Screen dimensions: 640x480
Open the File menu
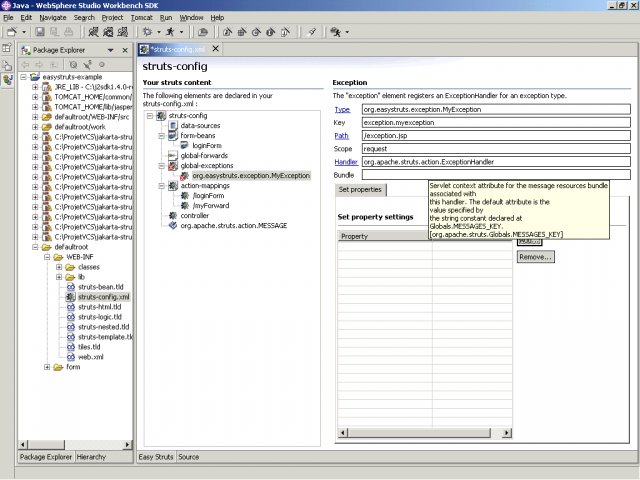(x=8, y=18)
